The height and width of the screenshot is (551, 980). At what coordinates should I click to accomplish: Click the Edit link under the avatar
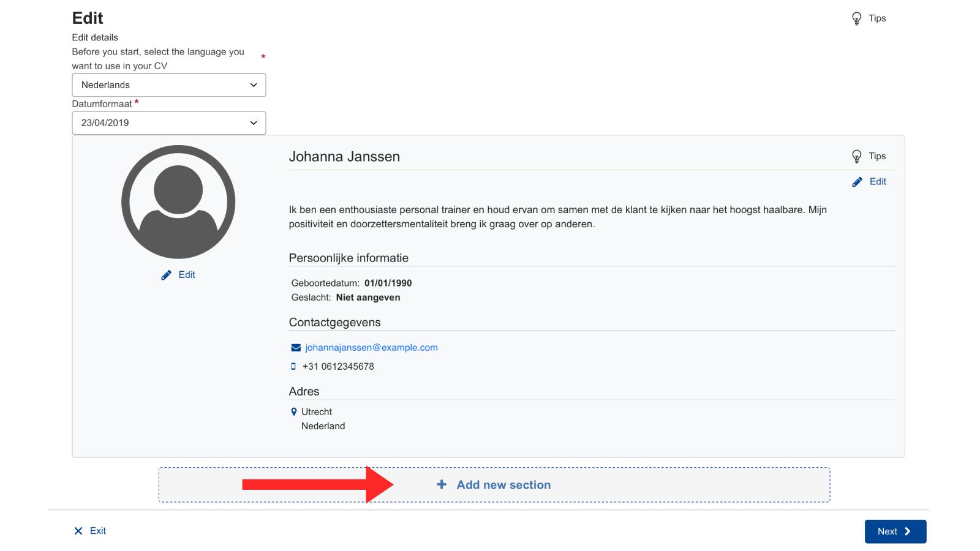point(187,275)
